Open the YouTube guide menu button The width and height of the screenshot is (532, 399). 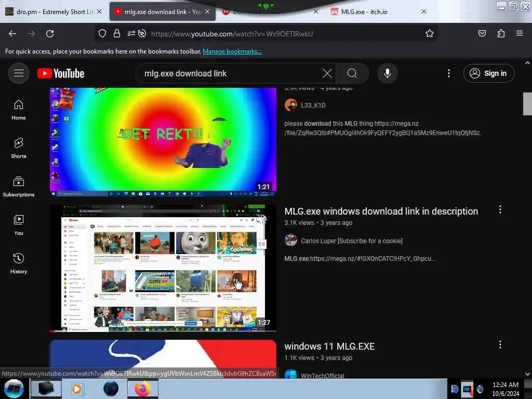tap(19, 73)
